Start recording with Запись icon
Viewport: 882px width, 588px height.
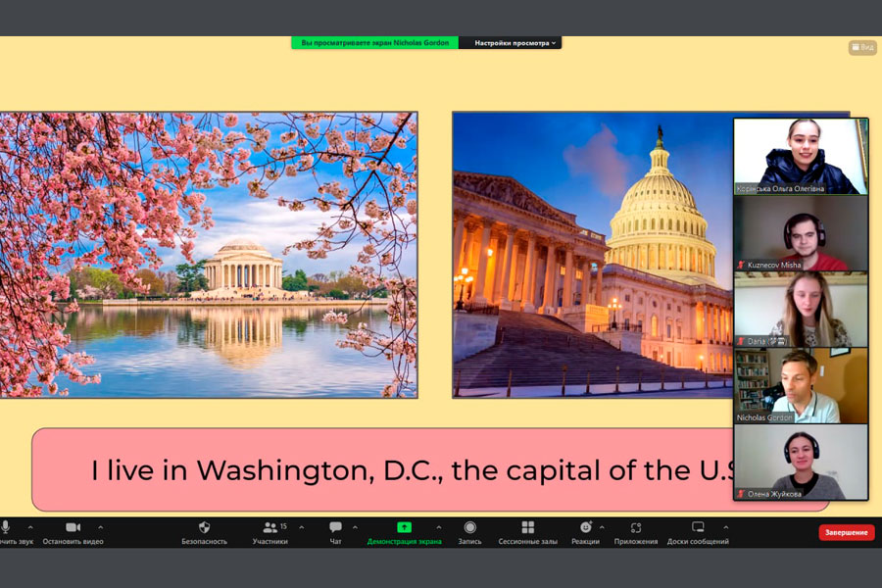(469, 527)
